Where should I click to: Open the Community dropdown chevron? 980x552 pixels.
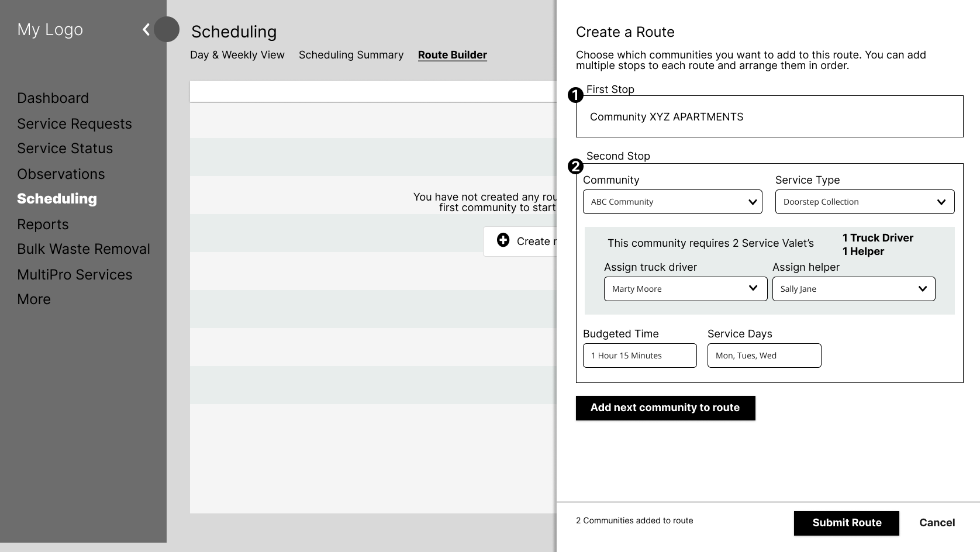[753, 202]
